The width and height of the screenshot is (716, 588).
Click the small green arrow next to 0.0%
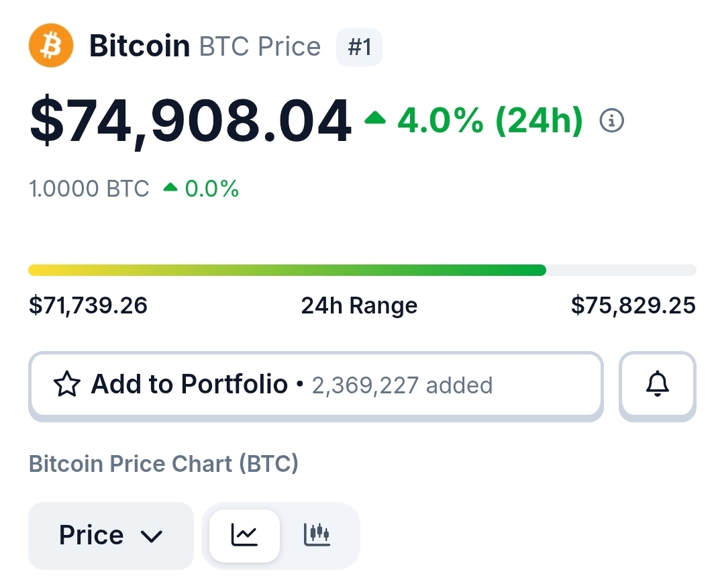pos(170,189)
